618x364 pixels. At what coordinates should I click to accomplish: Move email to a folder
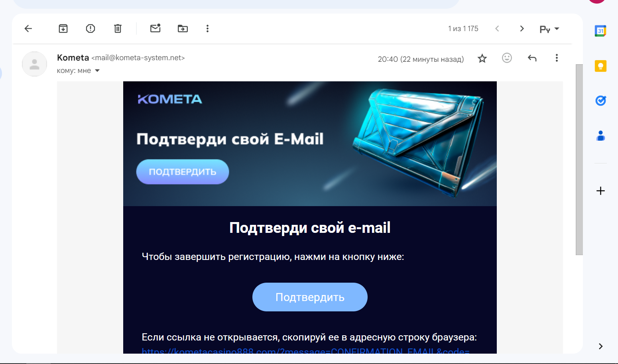(183, 28)
